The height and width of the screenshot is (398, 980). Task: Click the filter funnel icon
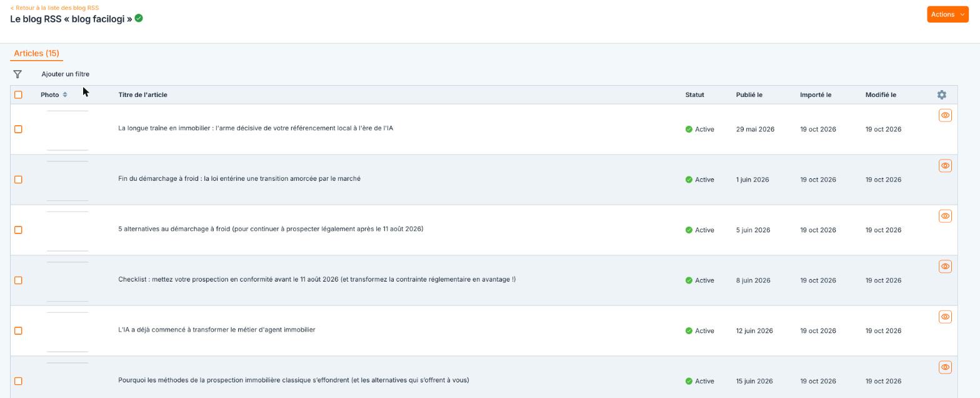tap(17, 74)
